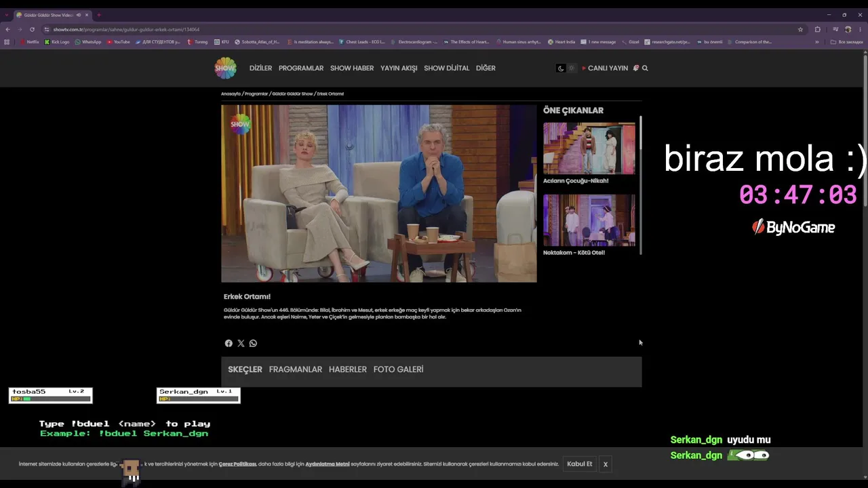
Task: Select the HABERLER tab
Action: 348,369
